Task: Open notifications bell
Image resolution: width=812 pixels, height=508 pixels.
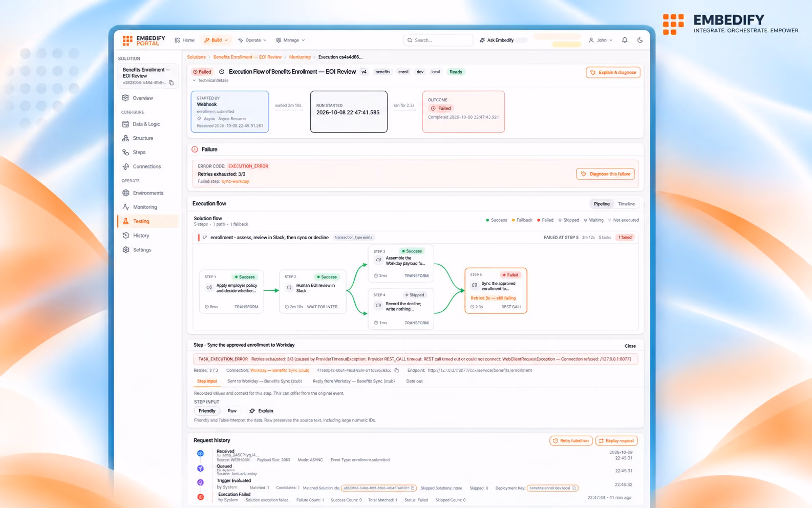Action: coord(625,40)
